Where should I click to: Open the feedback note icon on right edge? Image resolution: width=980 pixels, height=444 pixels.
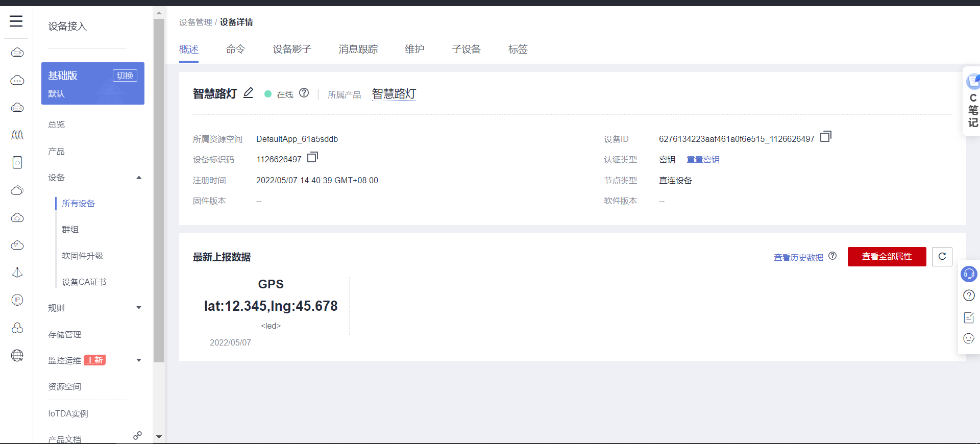(x=969, y=317)
